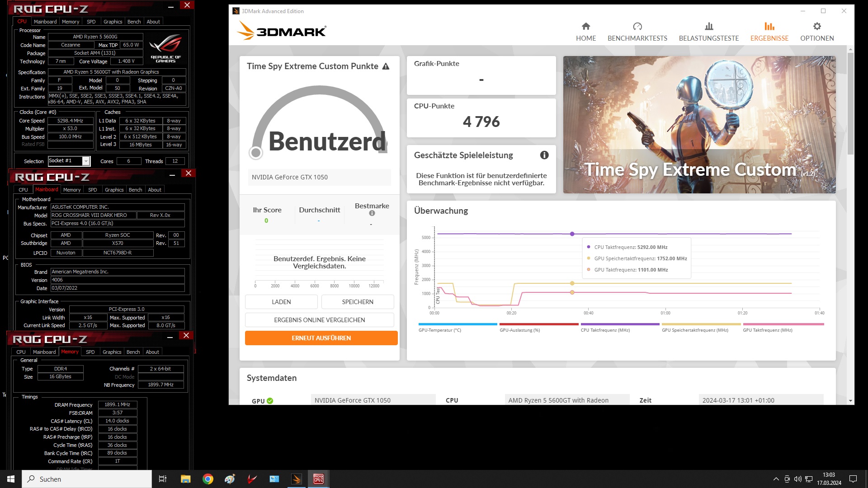Screen dimensions: 868x488
Task: Open the About tab in the top CPU-Z window
Action: pyautogui.click(x=153, y=22)
